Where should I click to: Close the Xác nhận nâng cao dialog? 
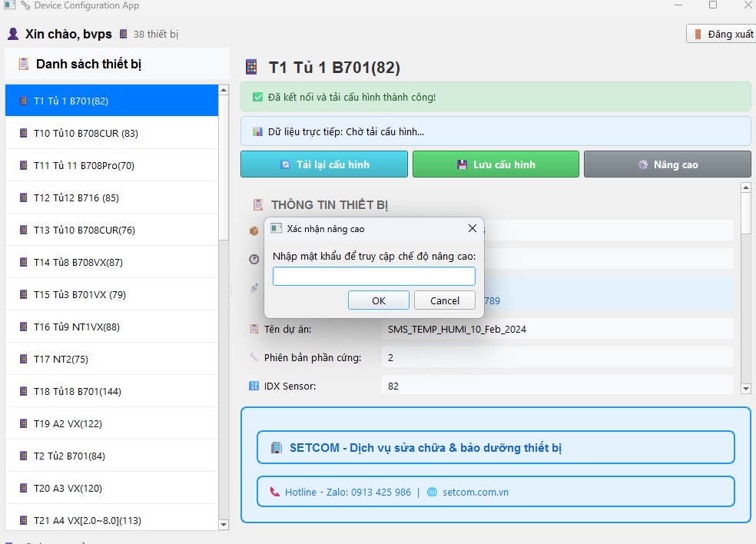click(472, 228)
